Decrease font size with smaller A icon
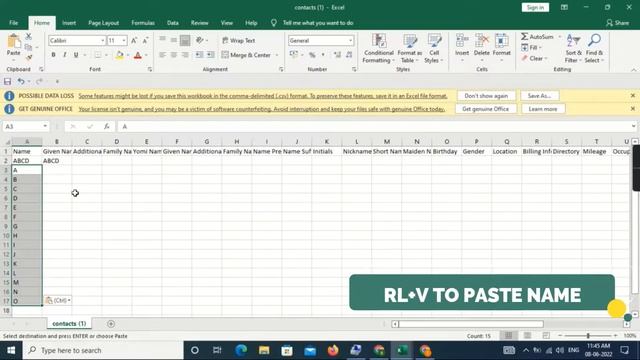The height and width of the screenshot is (360, 640). 145,40
